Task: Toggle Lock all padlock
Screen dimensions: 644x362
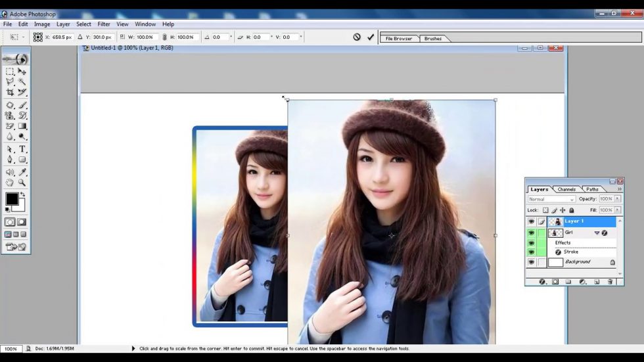Action: coord(571,210)
